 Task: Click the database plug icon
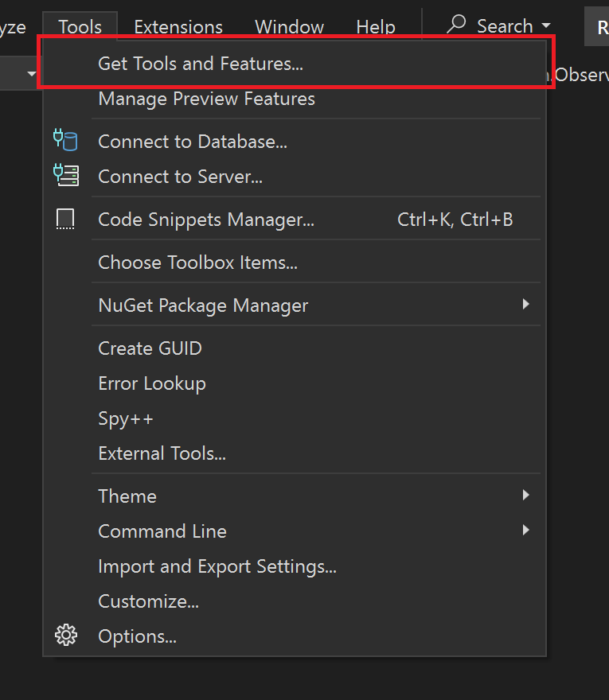(65, 139)
